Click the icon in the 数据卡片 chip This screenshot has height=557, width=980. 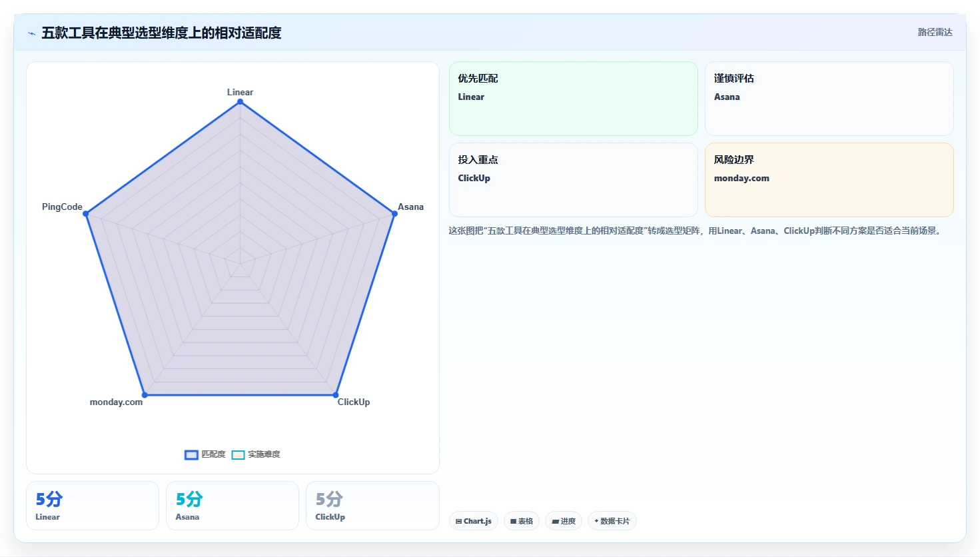click(596, 521)
